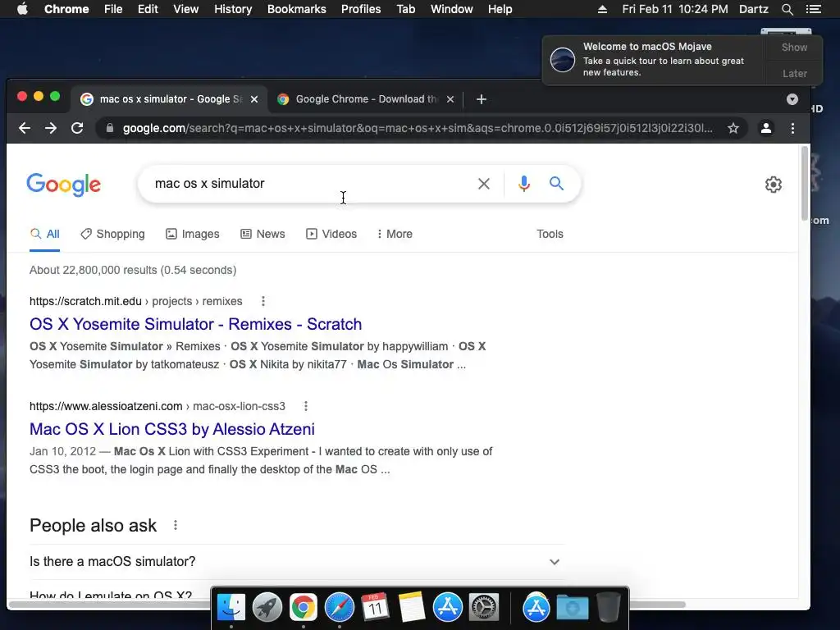Open the Chrome profile avatar button
Image resolution: width=840 pixels, height=630 pixels.
[x=766, y=128]
